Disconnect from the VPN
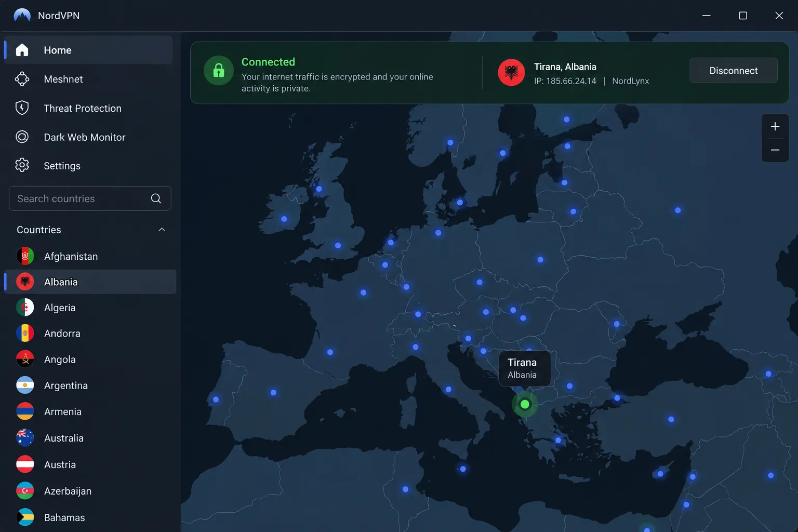The image size is (798, 532). tap(734, 71)
